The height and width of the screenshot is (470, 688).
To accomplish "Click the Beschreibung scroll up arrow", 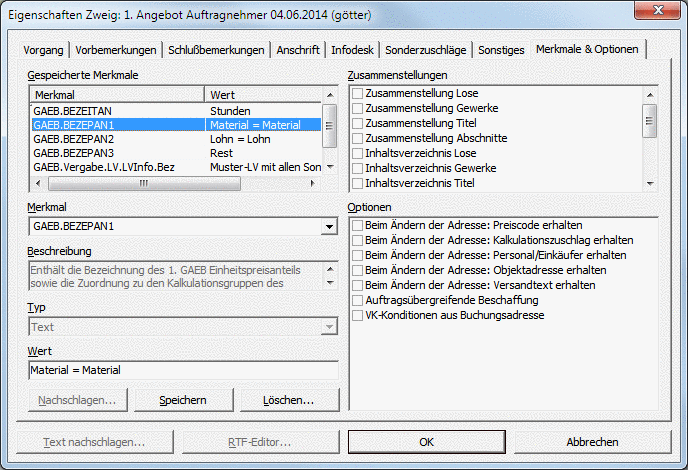I will coord(330,269).
